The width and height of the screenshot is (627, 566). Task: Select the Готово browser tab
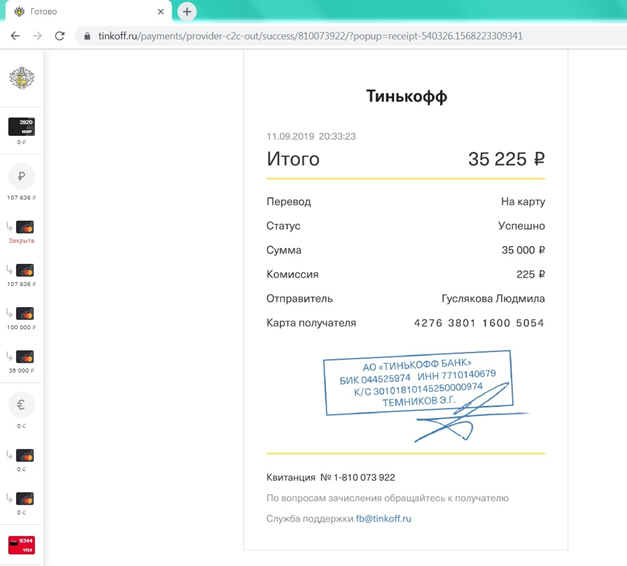89,12
